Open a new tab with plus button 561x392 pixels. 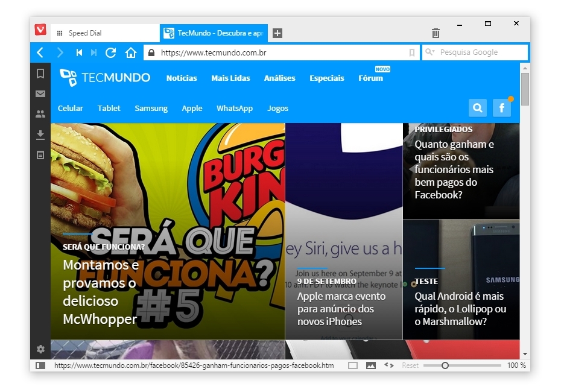pyautogui.click(x=277, y=33)
